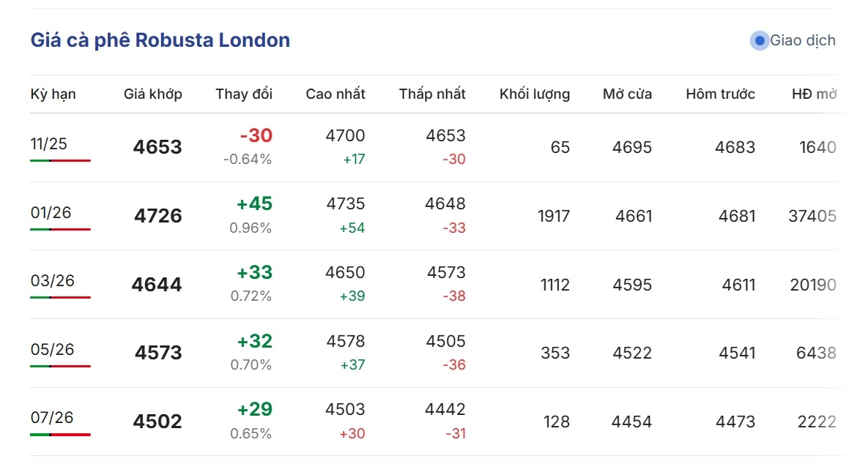
Task: Select the Thấp nhất column header
Action: pyautogui.click(x=432, y=94)
